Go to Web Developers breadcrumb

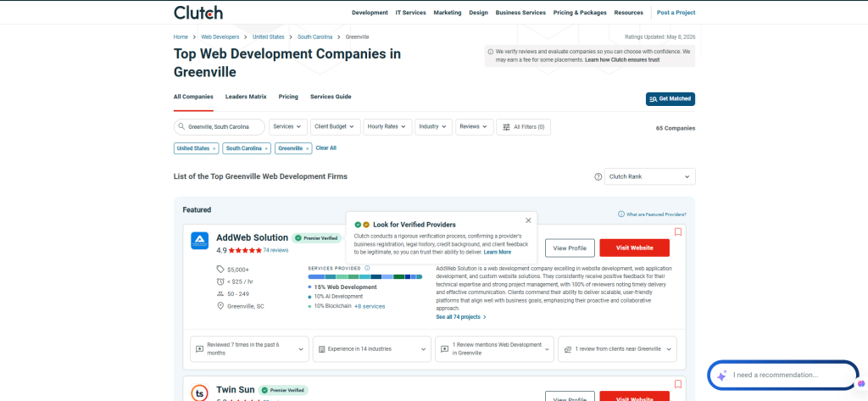coord(220,37)
